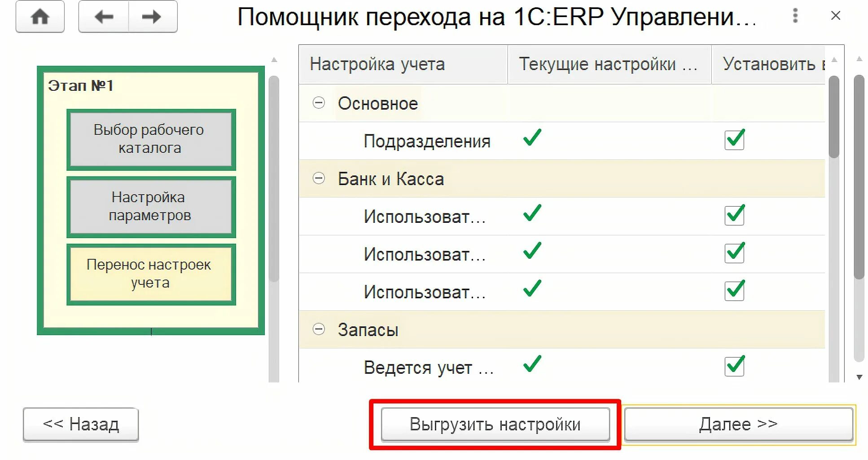Select the Подразделения row

[x=562, y=141]
